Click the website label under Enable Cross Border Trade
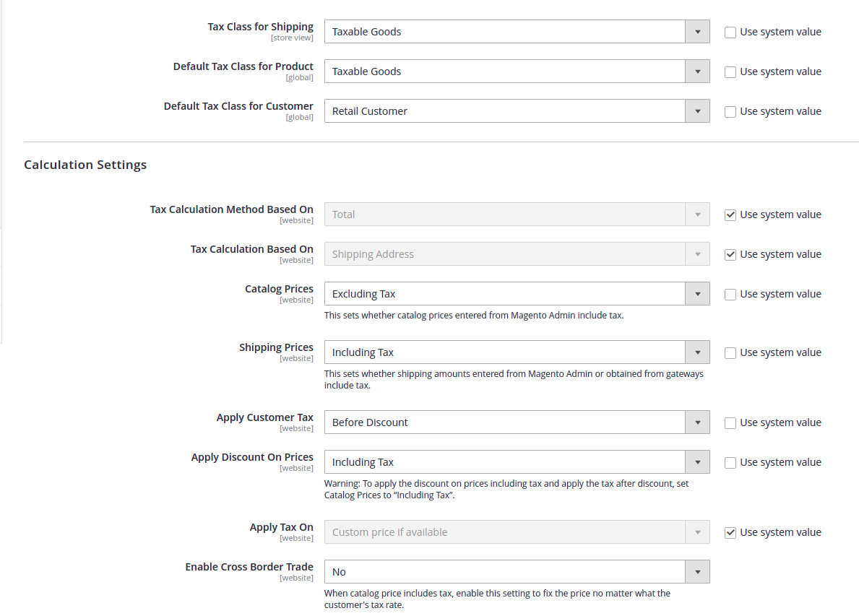The height and width of the screenshot is (616, 859). tap(296, 577)
